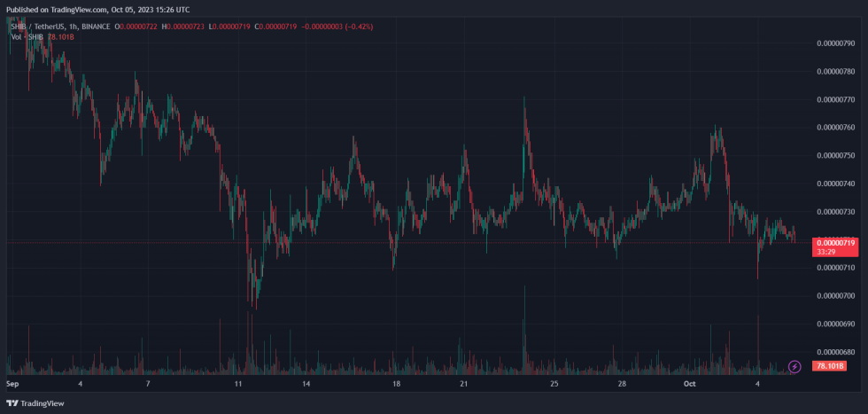The image size is (868, 414).
Task: Click the 18 date on time axis
Action: click(396, 384)
